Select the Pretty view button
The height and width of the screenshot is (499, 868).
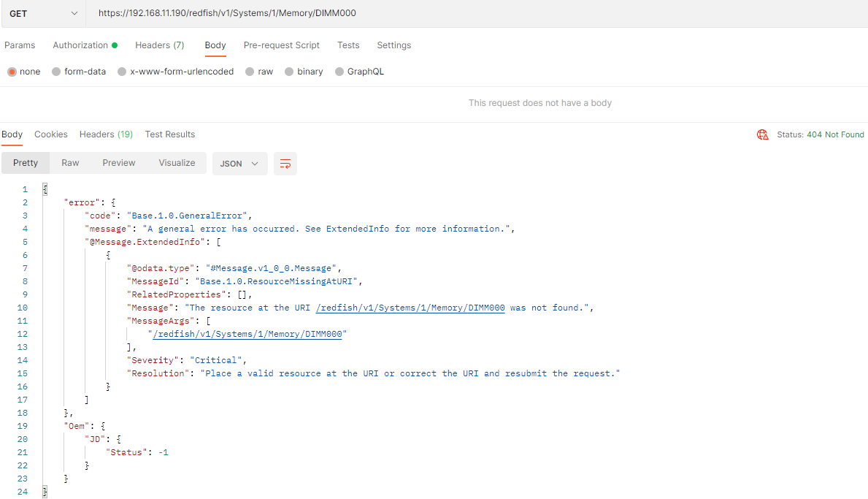click(x=26, y=163)
